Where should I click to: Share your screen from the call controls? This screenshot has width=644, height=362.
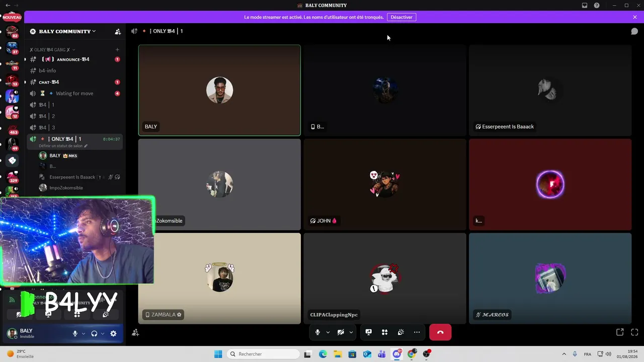tap(369, 332)
